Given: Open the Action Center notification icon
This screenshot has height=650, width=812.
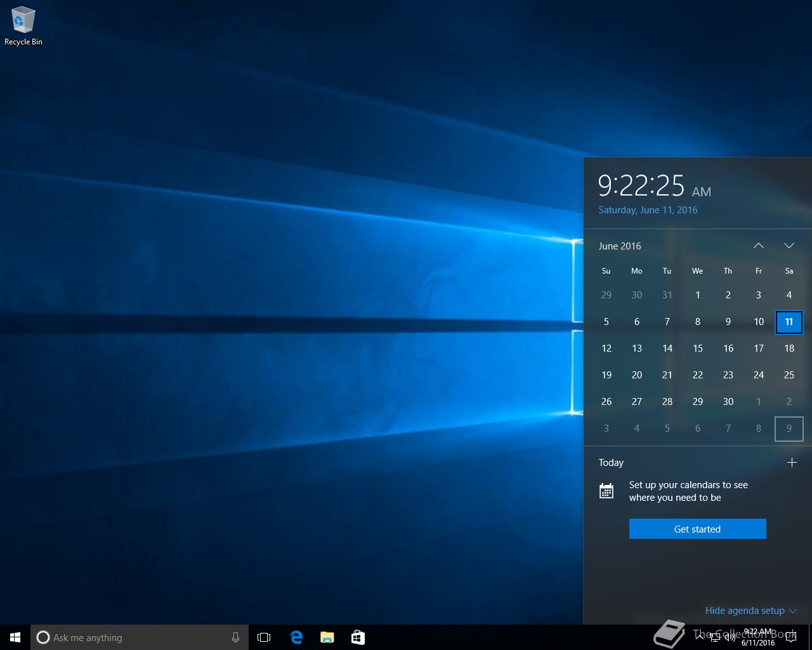Looking at the screenshot, I should tap(791, 637).
